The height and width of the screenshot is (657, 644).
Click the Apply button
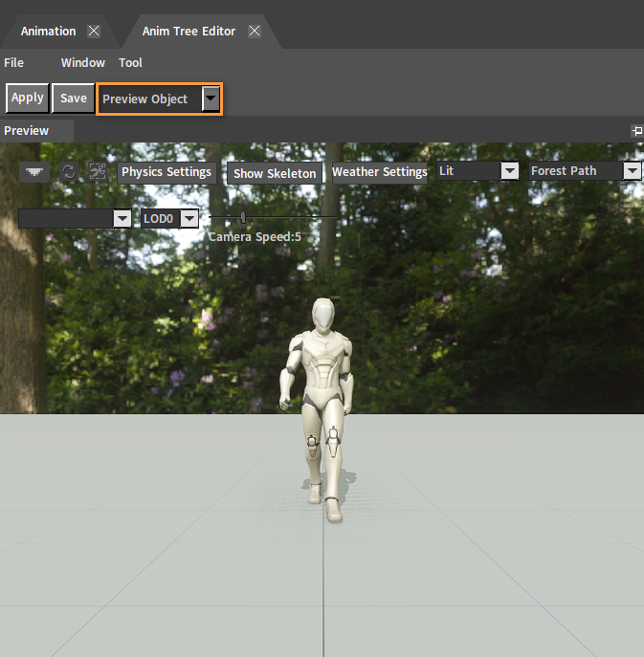click(x=27, y=98)
